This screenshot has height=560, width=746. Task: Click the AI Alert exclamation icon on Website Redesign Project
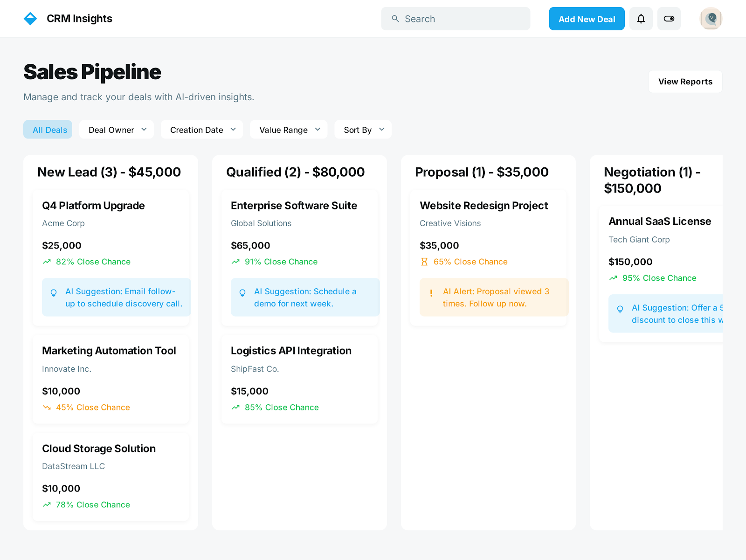[x=431, y=293]
